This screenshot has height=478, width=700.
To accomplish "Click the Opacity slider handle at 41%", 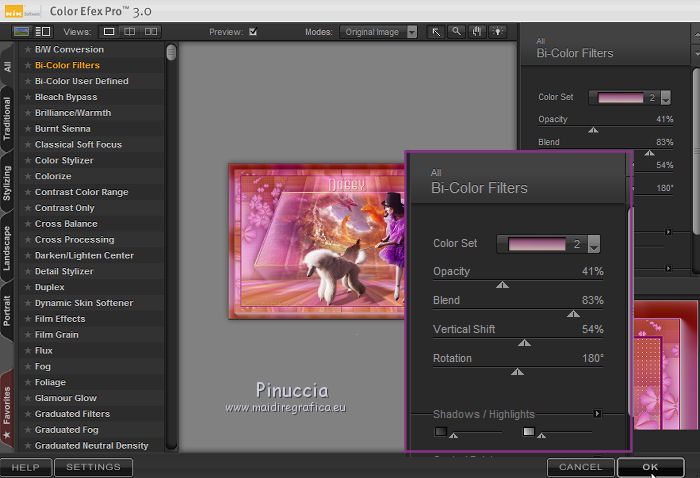I will click(502, 284).
